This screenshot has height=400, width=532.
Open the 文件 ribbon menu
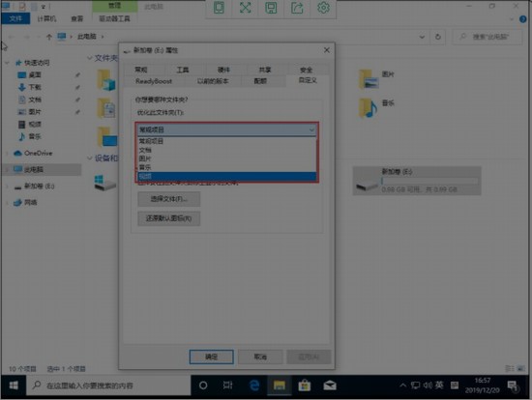point(15,18)
